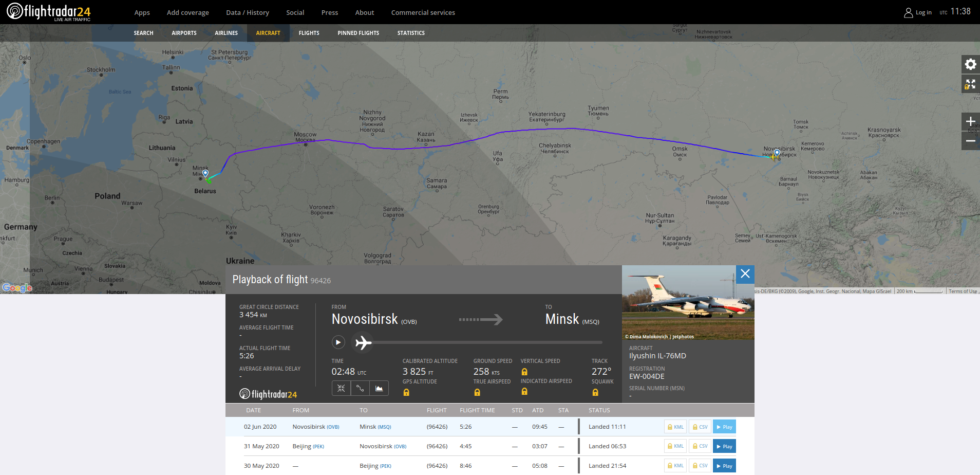Screen dimensions: 980x475
Task: Click registration EW-004DE text
Action: coord(647,376)
